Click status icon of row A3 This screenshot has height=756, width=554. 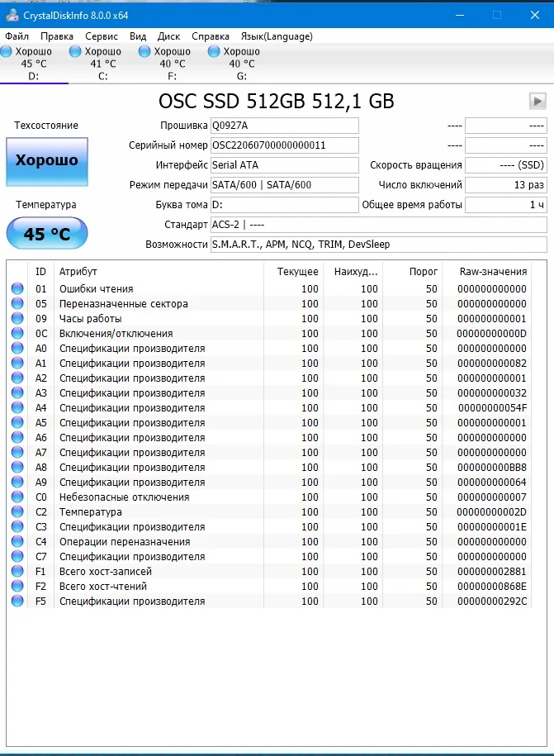click(x=17, y=392)
